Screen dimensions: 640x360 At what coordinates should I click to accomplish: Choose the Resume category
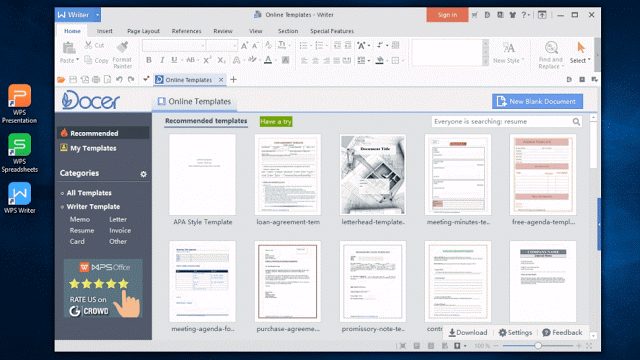coord(82,230)
